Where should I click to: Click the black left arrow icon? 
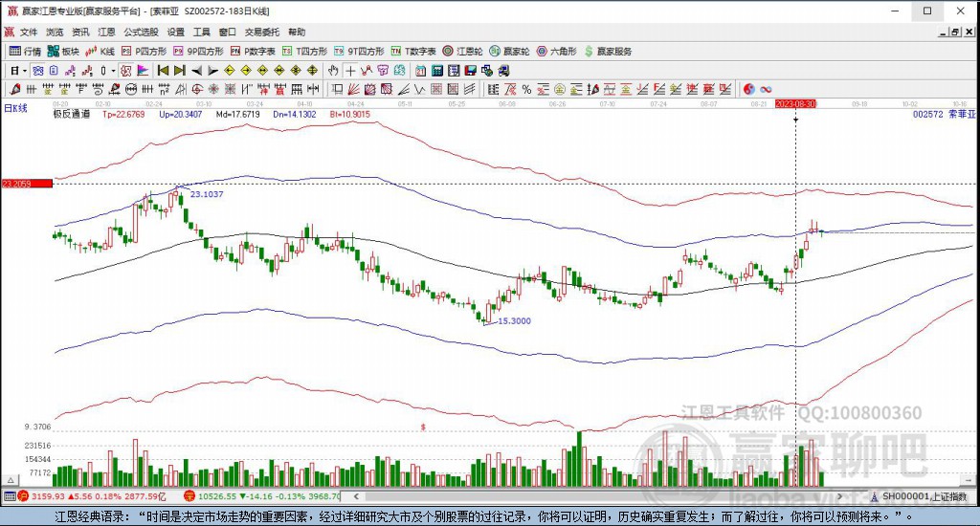tap(196, 71)
